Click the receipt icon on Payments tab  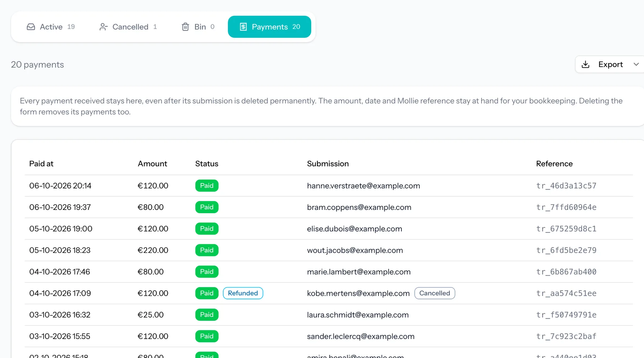click(243, 27)
